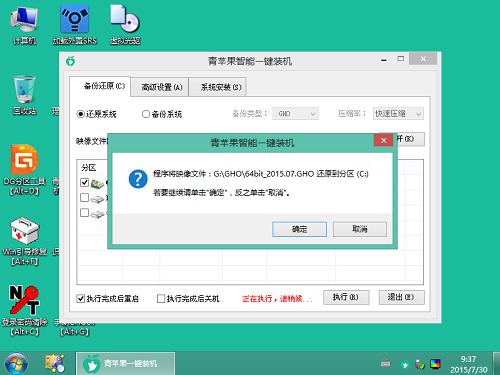Cancel the restore in the dialog
This screenshot has width=500, height=375.
(360, 229)
